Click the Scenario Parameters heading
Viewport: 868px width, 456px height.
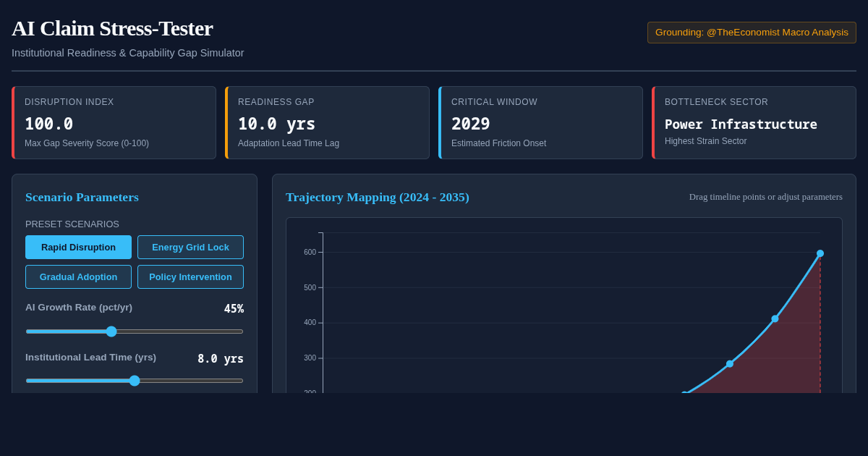(x=82, y=197)
